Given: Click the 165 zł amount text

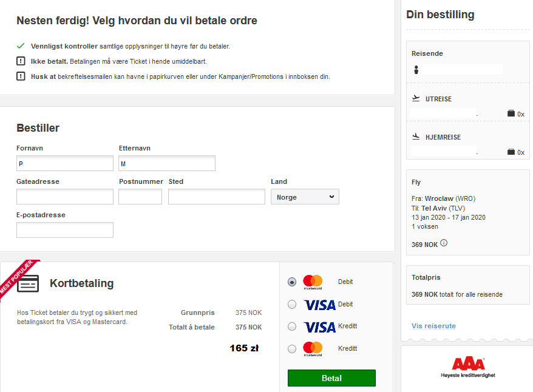Looking at the screenshot, I should [x=244, y=348].
